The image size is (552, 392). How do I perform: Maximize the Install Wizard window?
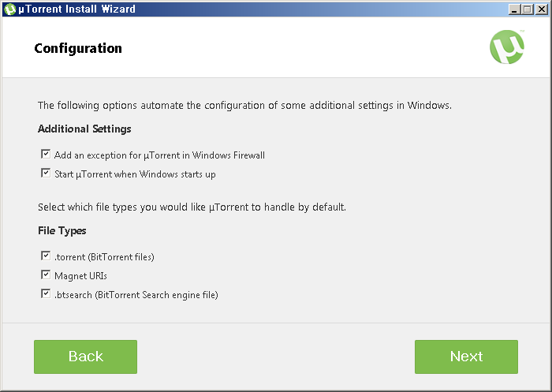pos(528,9)
